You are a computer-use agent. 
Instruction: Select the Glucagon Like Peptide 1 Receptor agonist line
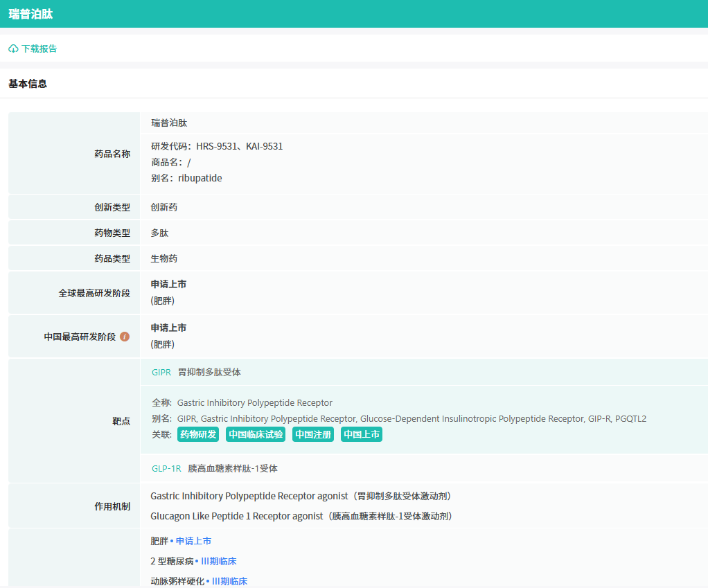click(x=301, y=516)
